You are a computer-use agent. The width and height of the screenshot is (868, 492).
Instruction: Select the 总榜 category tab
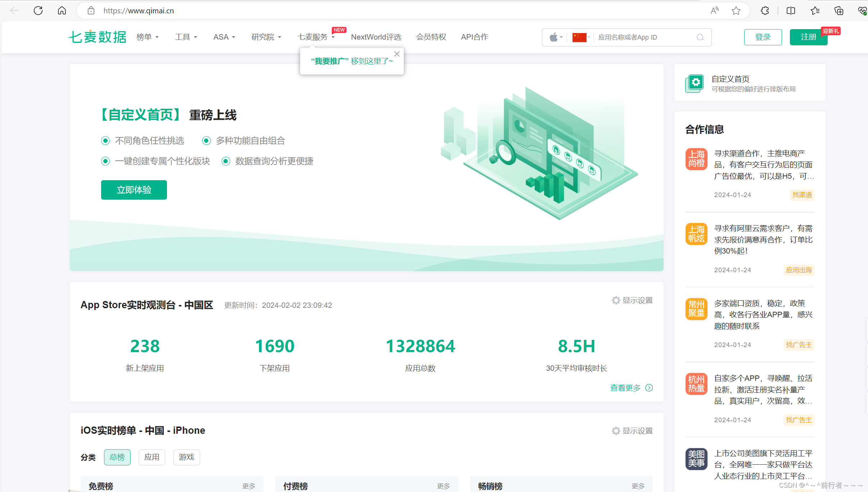117,457
